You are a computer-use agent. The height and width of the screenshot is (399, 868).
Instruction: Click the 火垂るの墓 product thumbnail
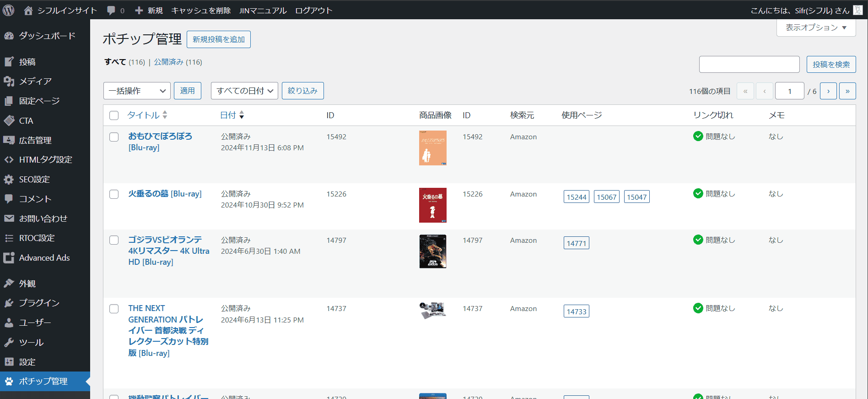[433, 205]
